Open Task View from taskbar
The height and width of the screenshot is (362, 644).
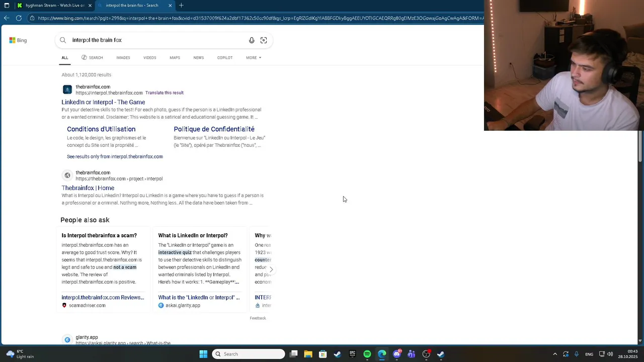pos(294,354)
